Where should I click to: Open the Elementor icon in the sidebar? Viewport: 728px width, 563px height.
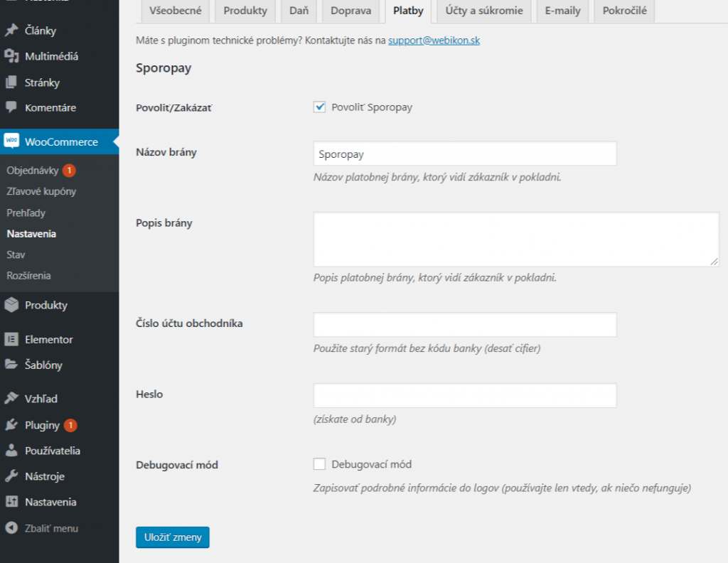pyautogui.click(x=10, y=339)
